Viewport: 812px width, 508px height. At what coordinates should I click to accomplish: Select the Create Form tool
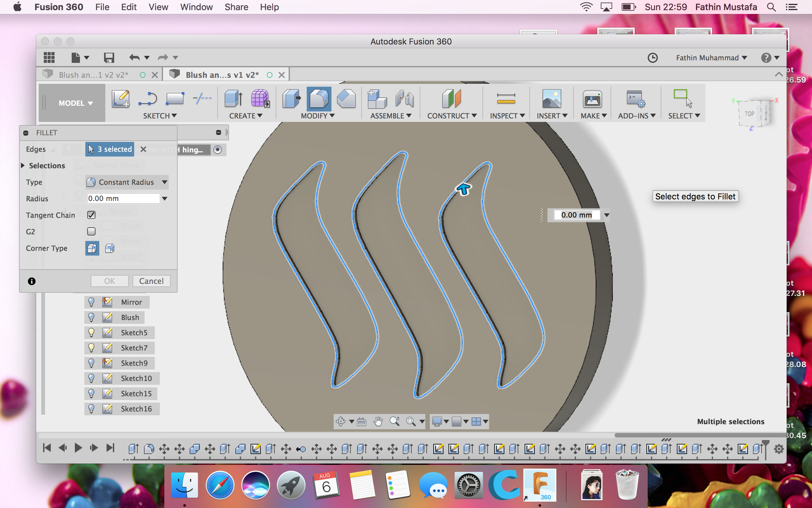pyautogui.click(x=260, y=98)
